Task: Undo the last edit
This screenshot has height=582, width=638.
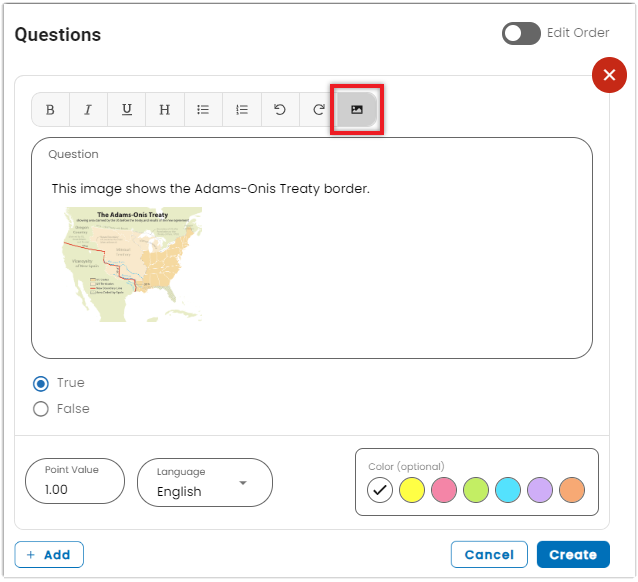Action: pyautogui.click(x=280, y=110)
